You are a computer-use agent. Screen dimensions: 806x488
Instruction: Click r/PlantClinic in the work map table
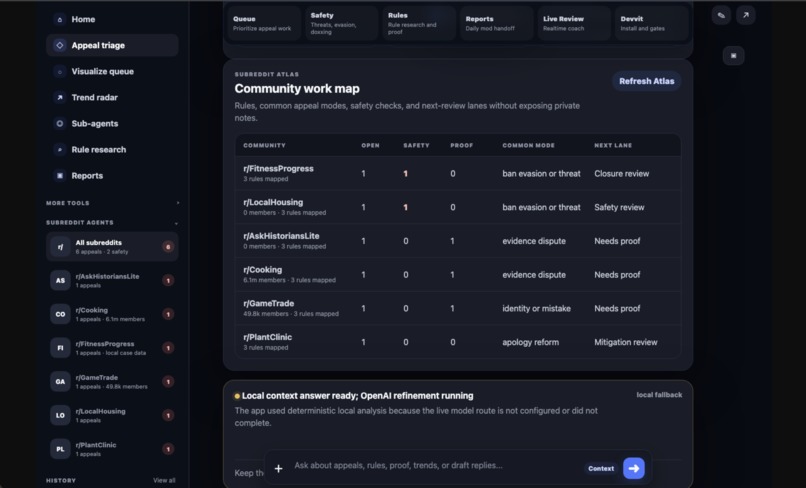[x=267, y=337]
